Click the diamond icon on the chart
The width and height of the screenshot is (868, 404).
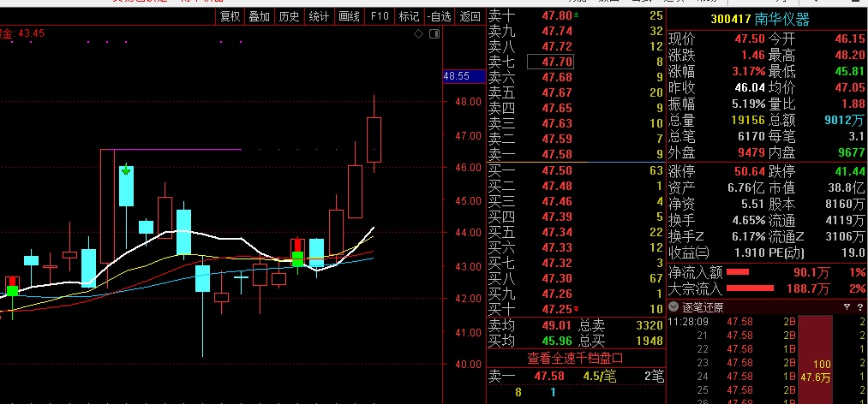tap(418, 34)
